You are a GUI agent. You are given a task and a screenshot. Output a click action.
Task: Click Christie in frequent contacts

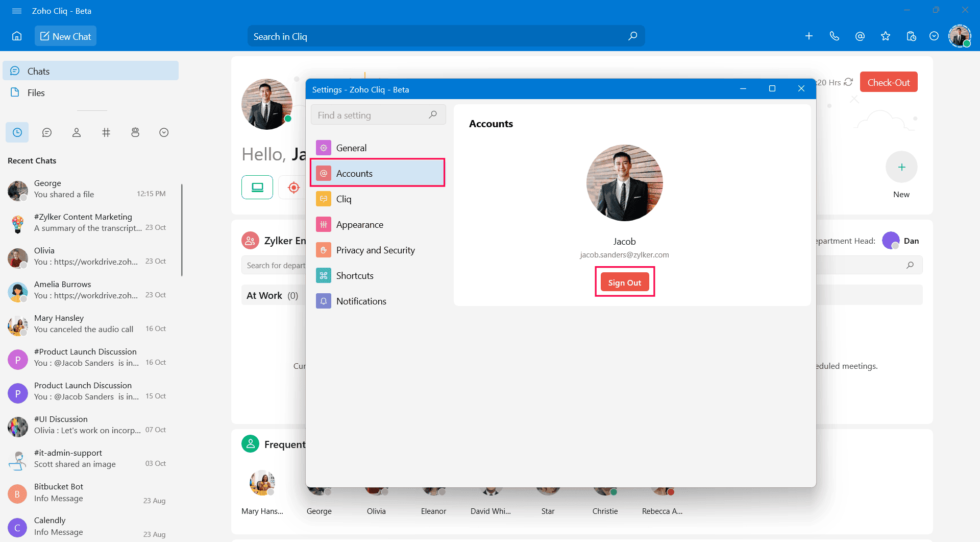point(605,501)
